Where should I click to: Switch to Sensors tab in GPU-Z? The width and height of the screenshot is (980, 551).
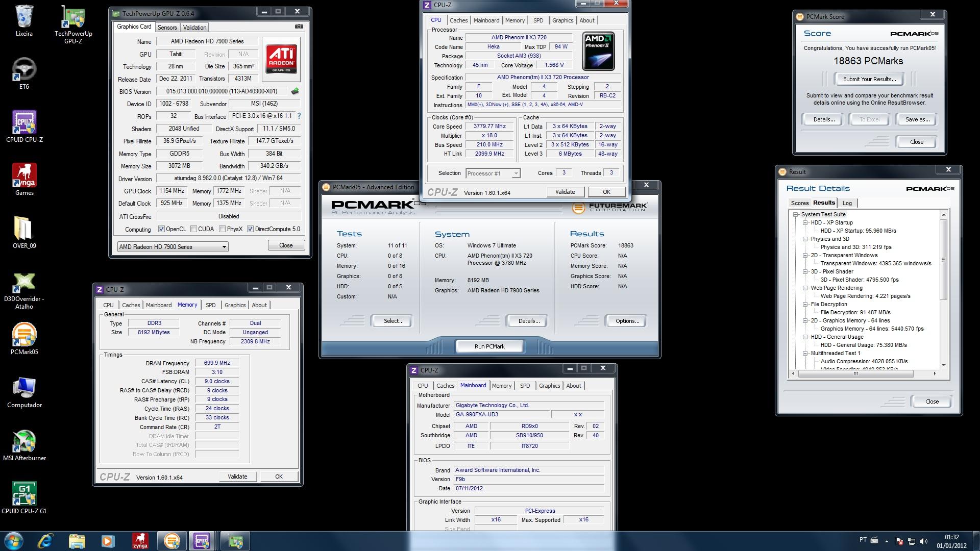[x=167, y=28]
